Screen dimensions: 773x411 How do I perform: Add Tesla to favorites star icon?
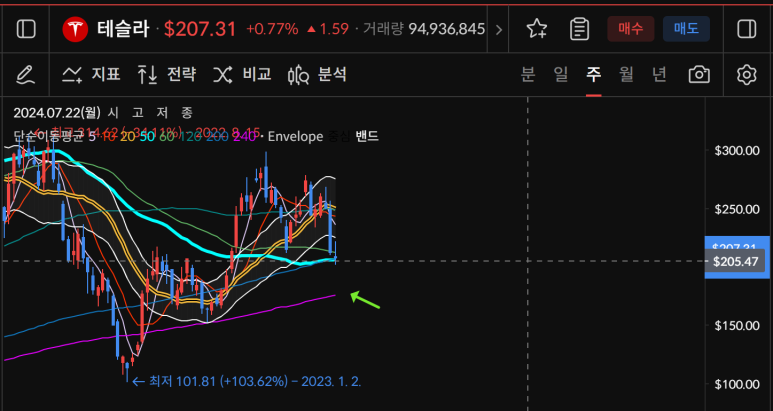(x=536, y=29)
